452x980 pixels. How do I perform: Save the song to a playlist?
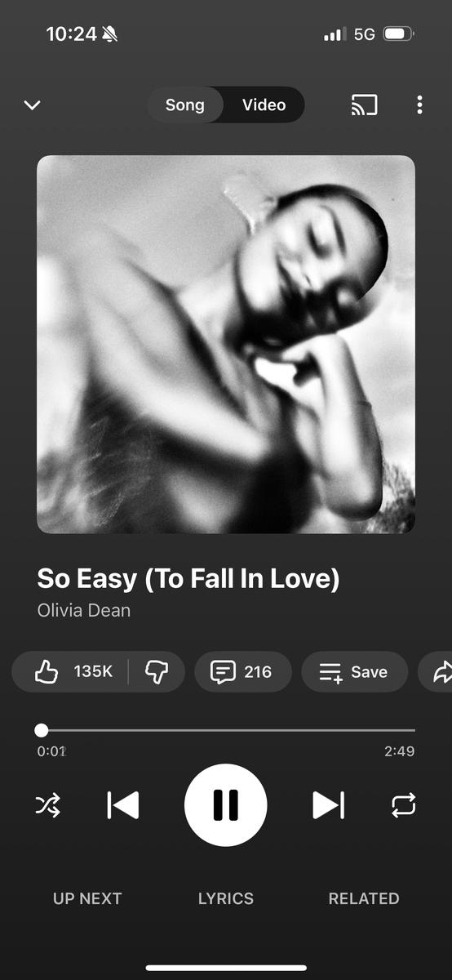click(354, 672)
